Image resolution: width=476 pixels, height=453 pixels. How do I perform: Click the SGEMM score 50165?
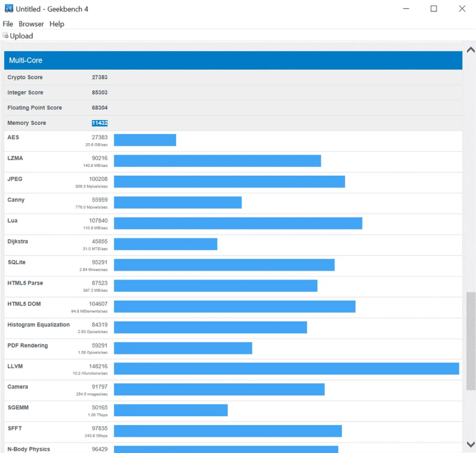99,407
